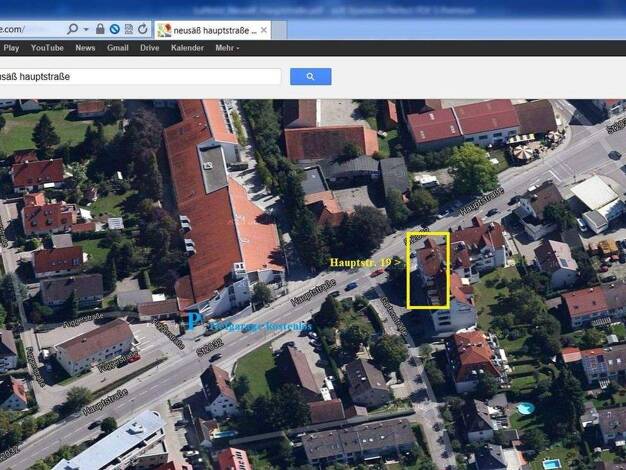This screenshot has width=626, height=470.
Task: Click the address bar search magnifier icon
Action: (x=72, y=29)
